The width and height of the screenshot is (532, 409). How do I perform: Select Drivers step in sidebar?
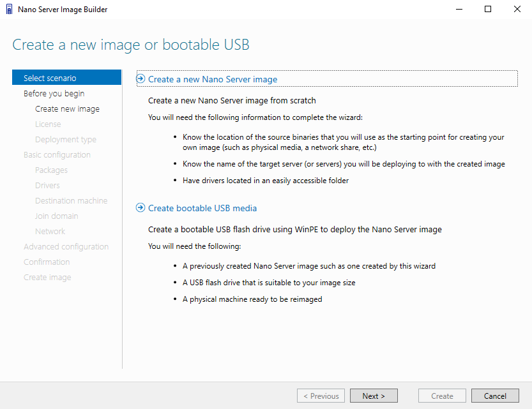(47, 185)
